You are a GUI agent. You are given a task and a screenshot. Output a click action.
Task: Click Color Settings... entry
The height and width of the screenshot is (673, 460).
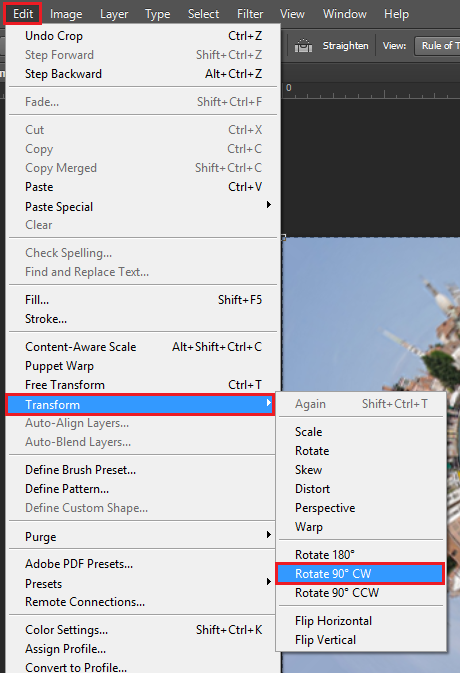[x=143, y=630]
